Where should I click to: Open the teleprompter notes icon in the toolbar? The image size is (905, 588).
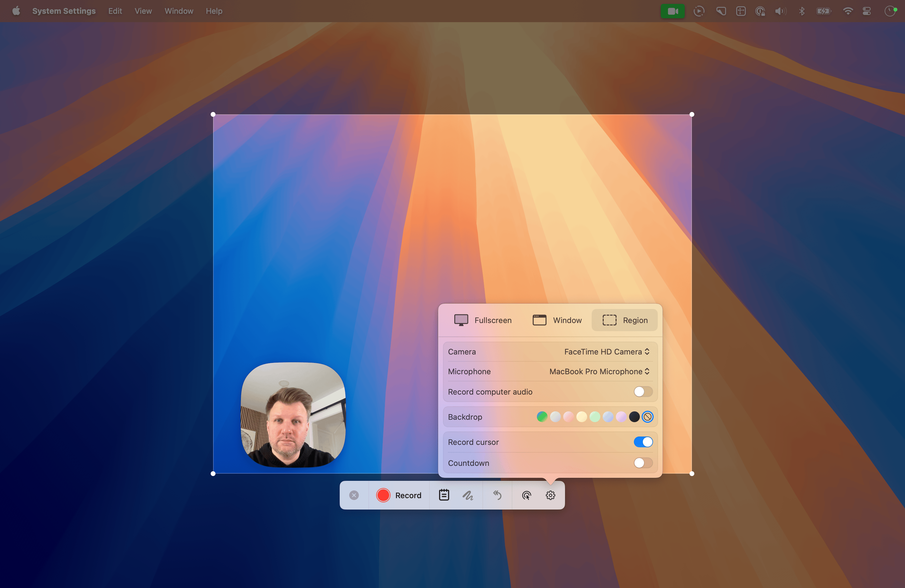[444, 495]
